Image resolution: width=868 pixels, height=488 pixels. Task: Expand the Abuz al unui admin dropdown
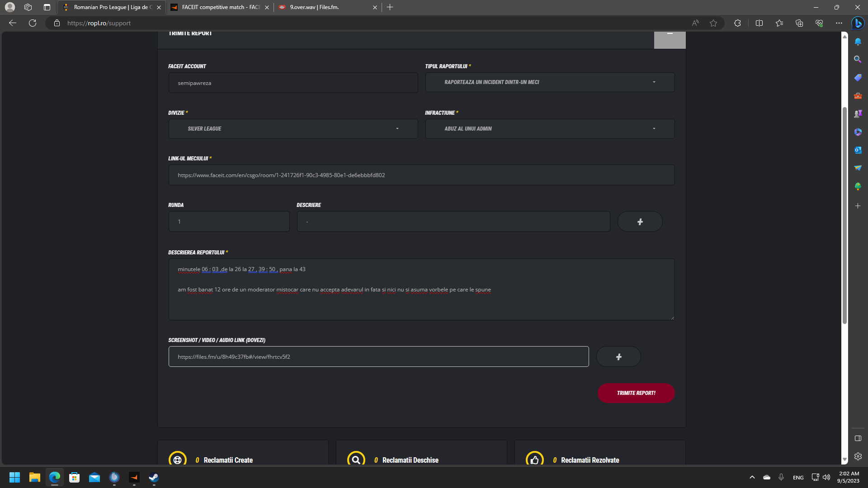(550, 129)
